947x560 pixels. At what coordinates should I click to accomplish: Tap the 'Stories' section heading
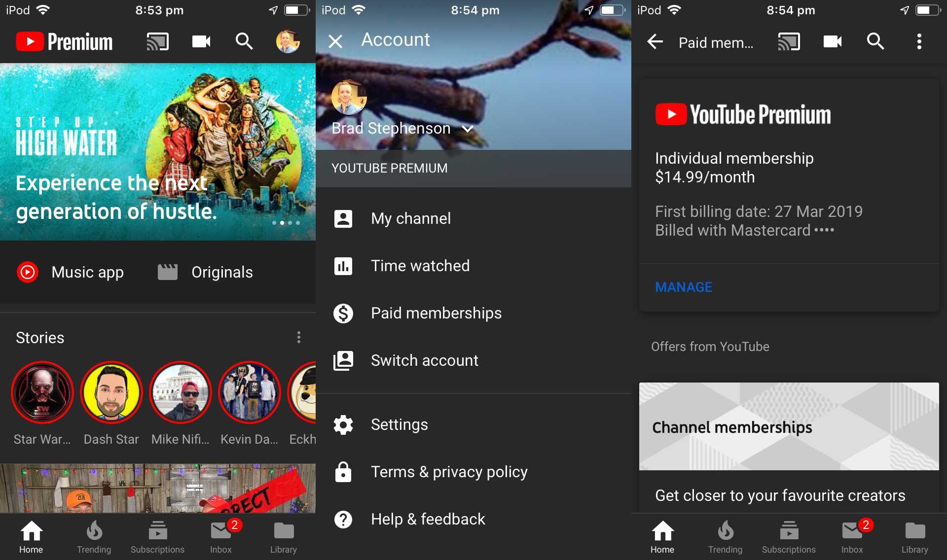(40, 338)
